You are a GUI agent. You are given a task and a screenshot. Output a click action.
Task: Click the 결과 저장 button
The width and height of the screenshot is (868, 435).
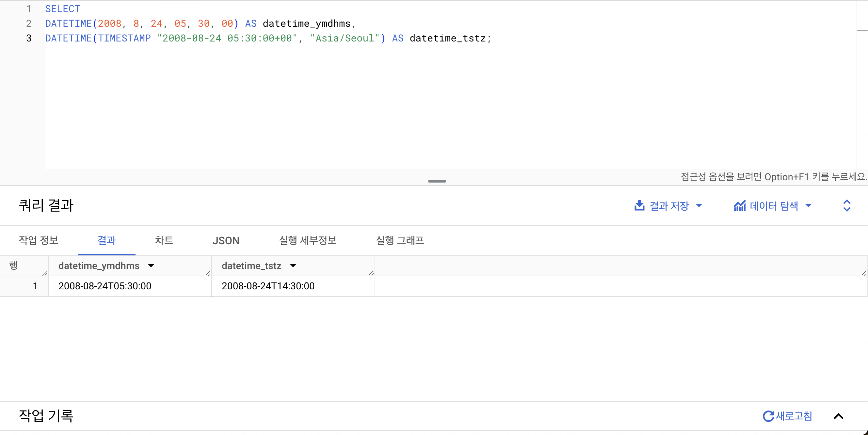pyautogui.click(x=669, y=205)
